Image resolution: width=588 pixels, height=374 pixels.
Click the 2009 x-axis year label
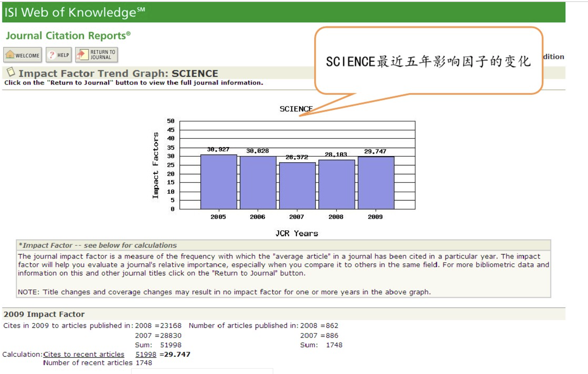pyautogui.click(x=375, y=217)
